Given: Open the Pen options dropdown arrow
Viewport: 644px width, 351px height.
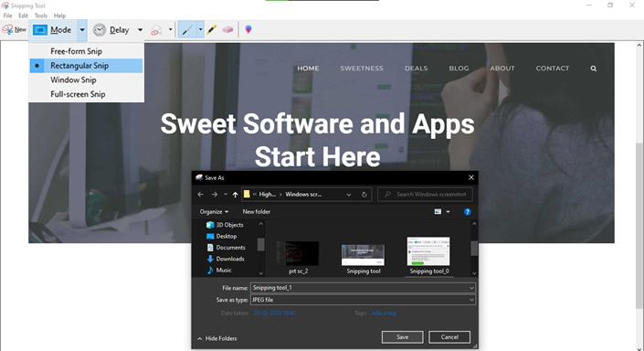Looking at the screenshot, I should coord(200,29).
